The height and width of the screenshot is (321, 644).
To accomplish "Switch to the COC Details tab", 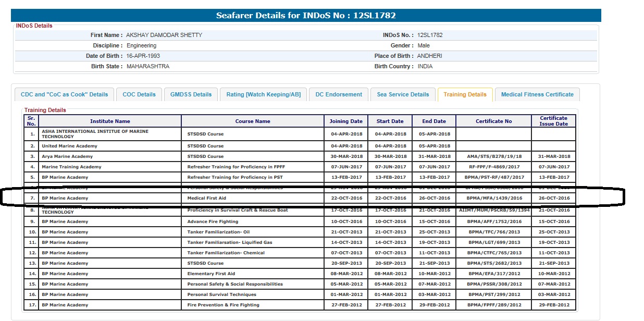I will coord(139,94).
